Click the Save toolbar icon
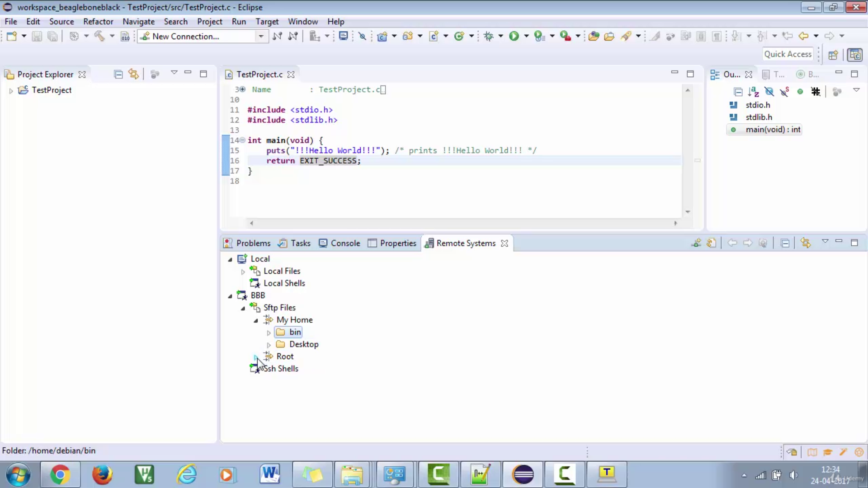Image resolution: width=868 pixels, height=488 pixels. click(37, 36)
